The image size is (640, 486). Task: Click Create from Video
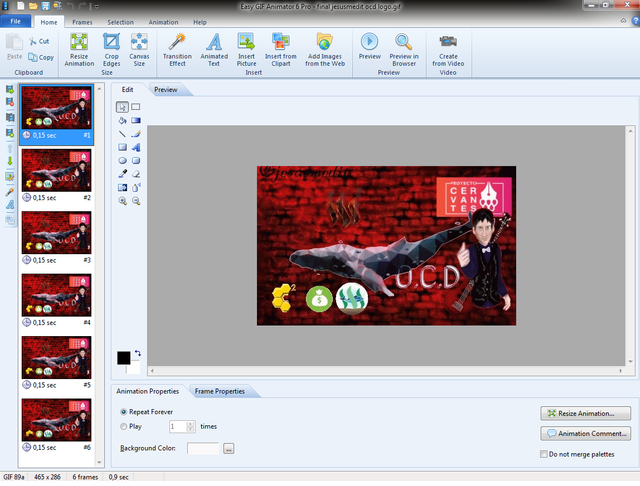click(x=448, y=50)
